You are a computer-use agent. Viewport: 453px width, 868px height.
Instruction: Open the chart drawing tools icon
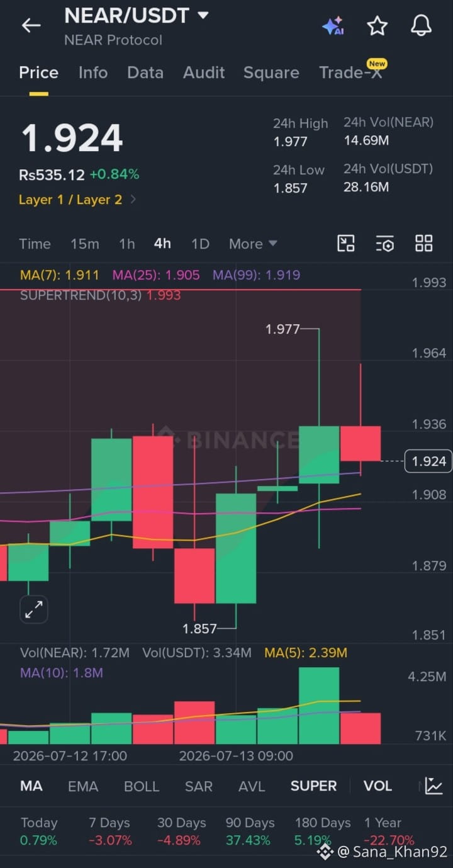click(x=346, y=244)
